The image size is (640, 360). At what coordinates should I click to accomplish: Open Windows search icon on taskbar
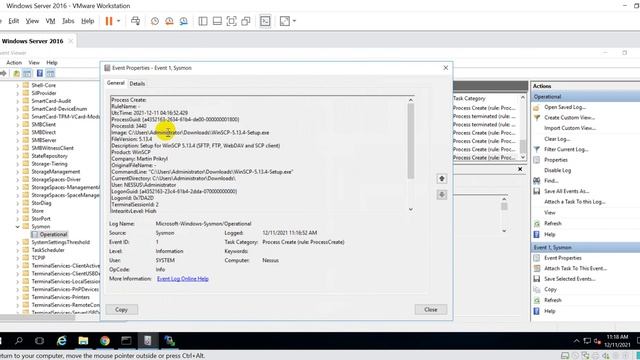(x=18, y=340)
